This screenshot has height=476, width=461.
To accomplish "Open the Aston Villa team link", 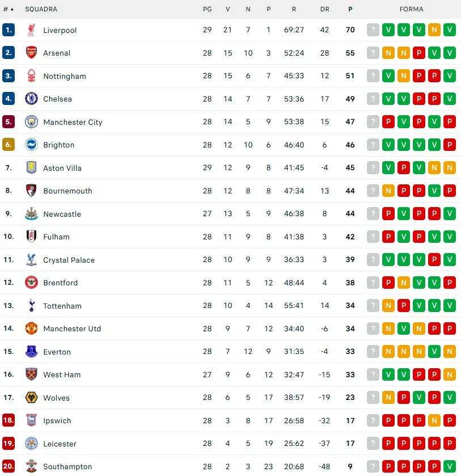I will pyautogui.click(x=62, y=168).
